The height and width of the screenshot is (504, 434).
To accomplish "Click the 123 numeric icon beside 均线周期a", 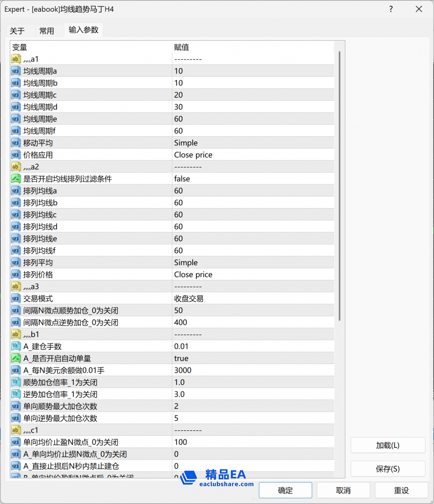I will click(15, 70).
